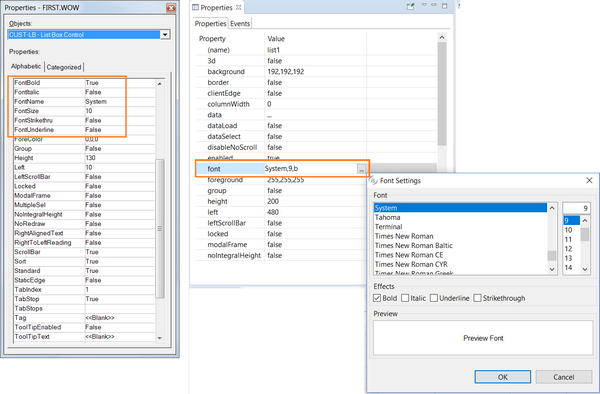This screenshot has height=394, width=600.
Task: Click the pin/new view icon in Properties toolbar
Action: pyautogui.click(x=410, y=7)
